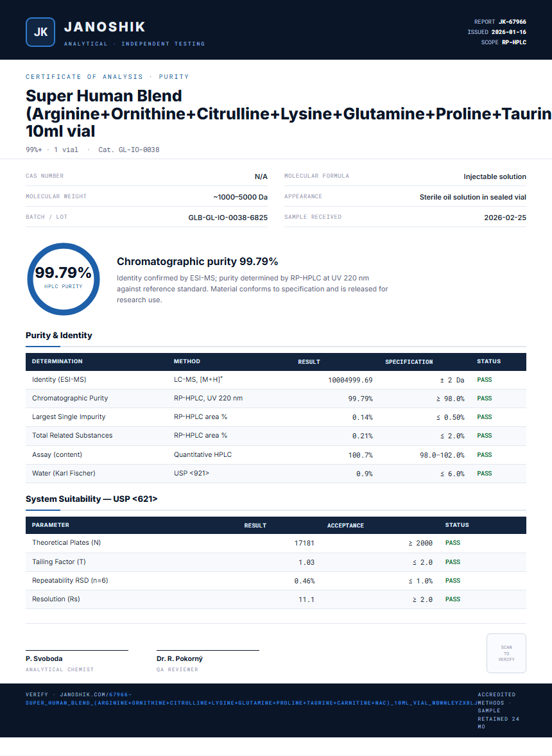Click SPECIFICATION column header

coord(409,361)
